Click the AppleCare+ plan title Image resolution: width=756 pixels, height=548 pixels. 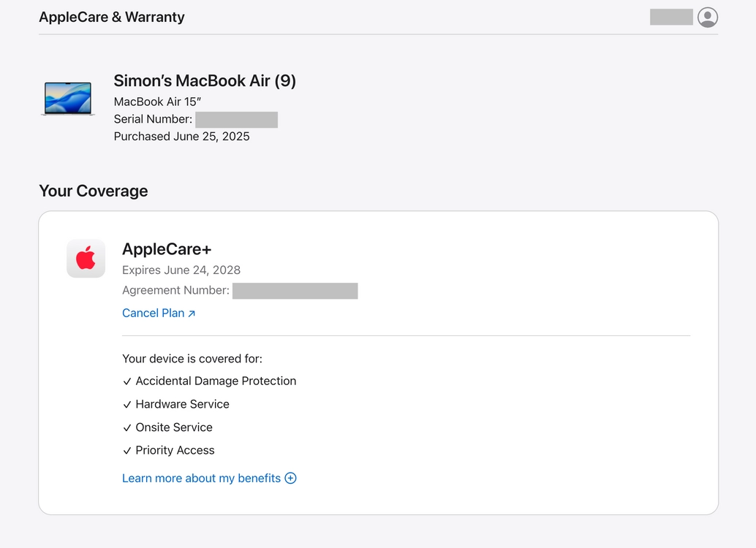point(167,249)
